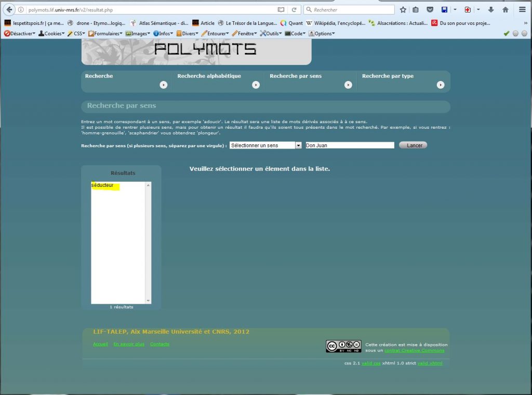532x395 pixels.
Task: Reload the page with the refresh icon
Action: pos(294,10)
